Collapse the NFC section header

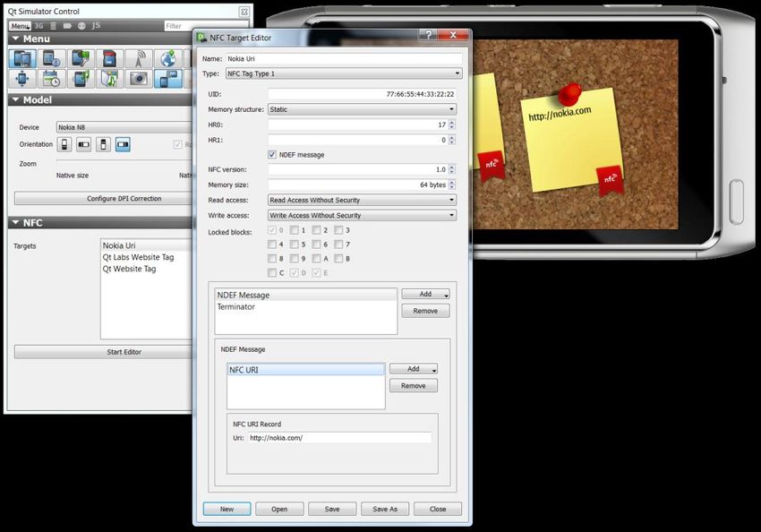100,223
